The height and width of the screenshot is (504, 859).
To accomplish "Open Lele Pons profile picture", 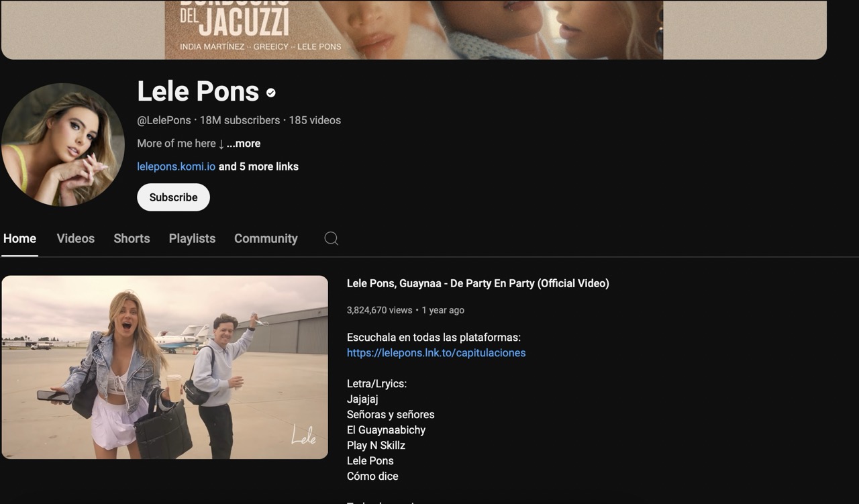I will [x=62, y=144].
